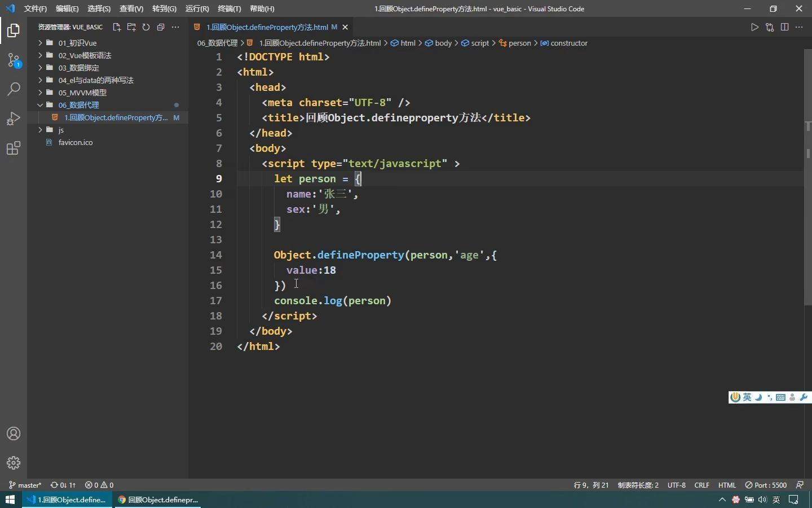This screenshot has width=812, height=508.
Task: Show hidden system tray icons
Action: point(722,500)
